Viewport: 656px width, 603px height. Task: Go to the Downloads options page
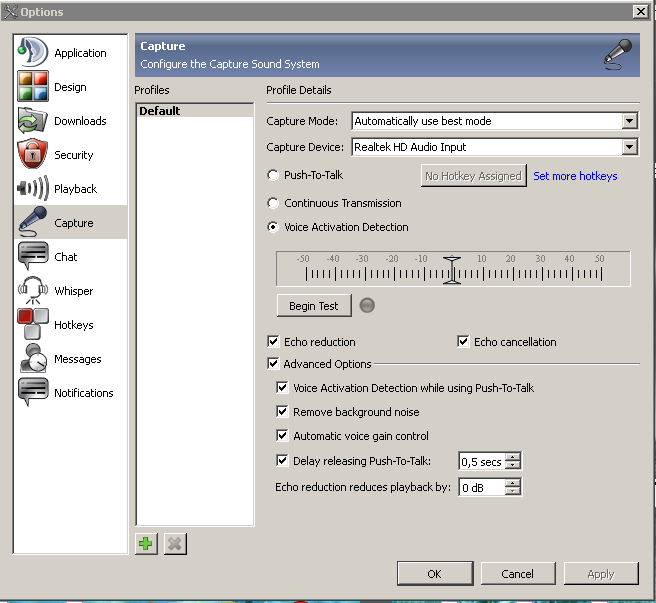[70, 121]
